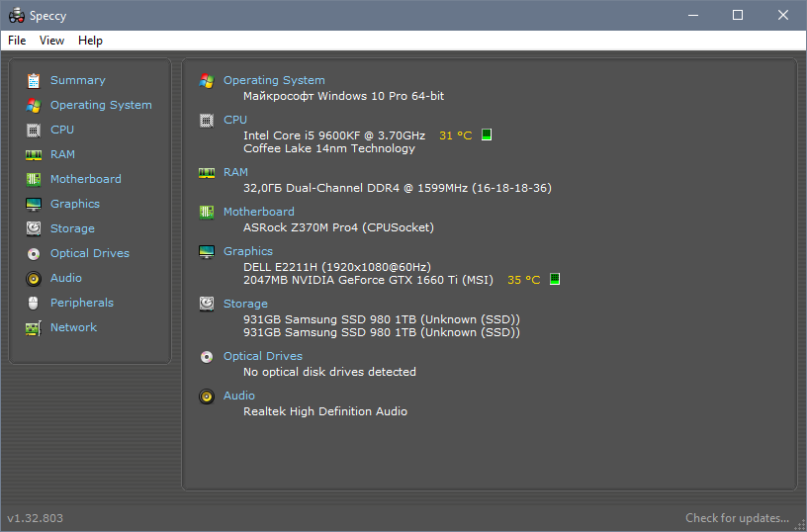Click the CPU heading link in summary

[235, 120]
